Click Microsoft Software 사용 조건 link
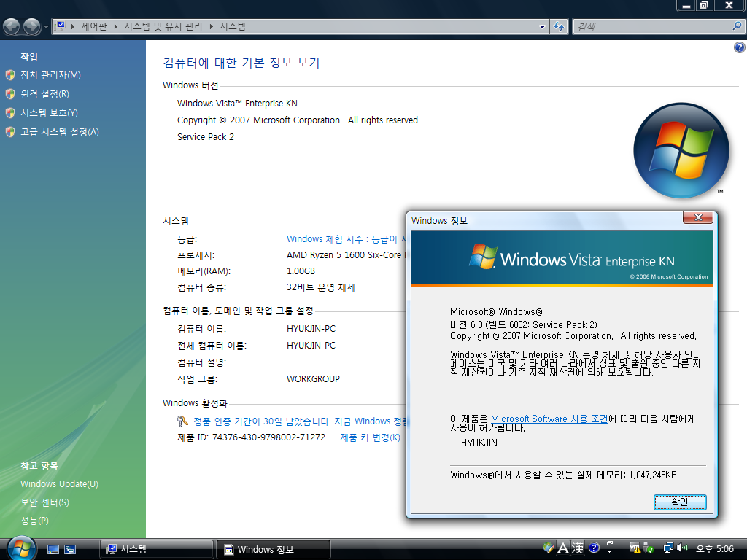 (549, 419)
